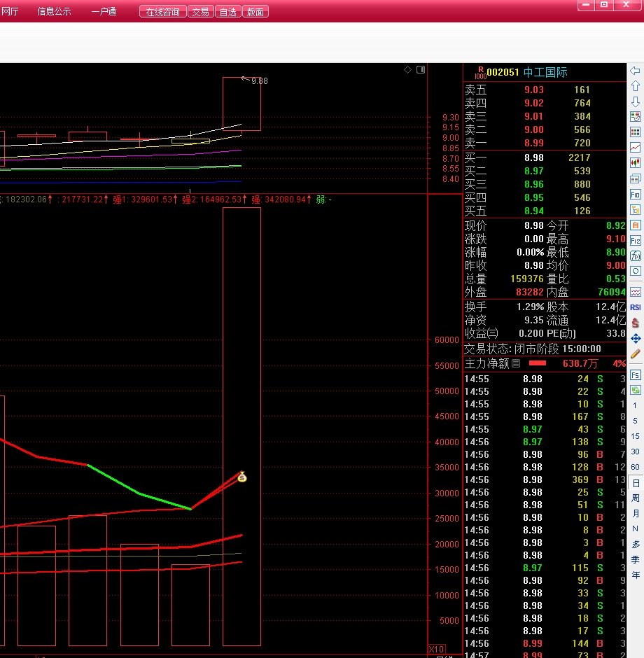Viewport: 644px width, 658px height.
Task: Toggle the diamond marker above the chart
Action: [x=408, y=69]
